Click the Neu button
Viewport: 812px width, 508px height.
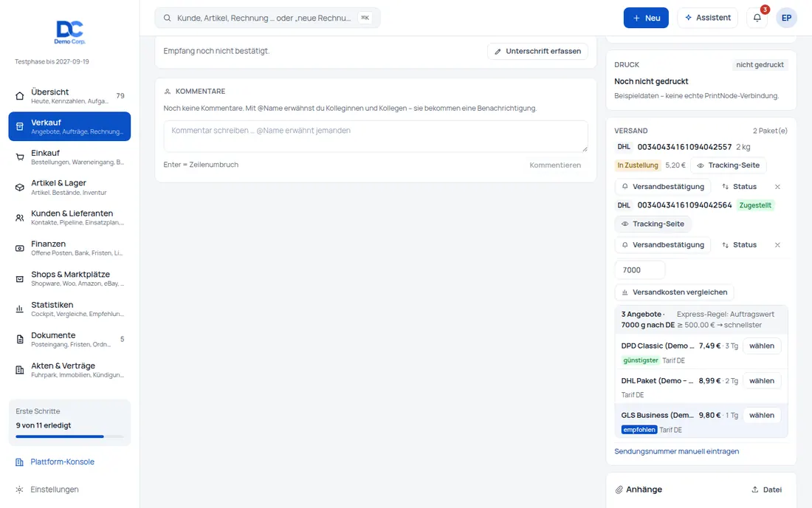pos(646,18)
